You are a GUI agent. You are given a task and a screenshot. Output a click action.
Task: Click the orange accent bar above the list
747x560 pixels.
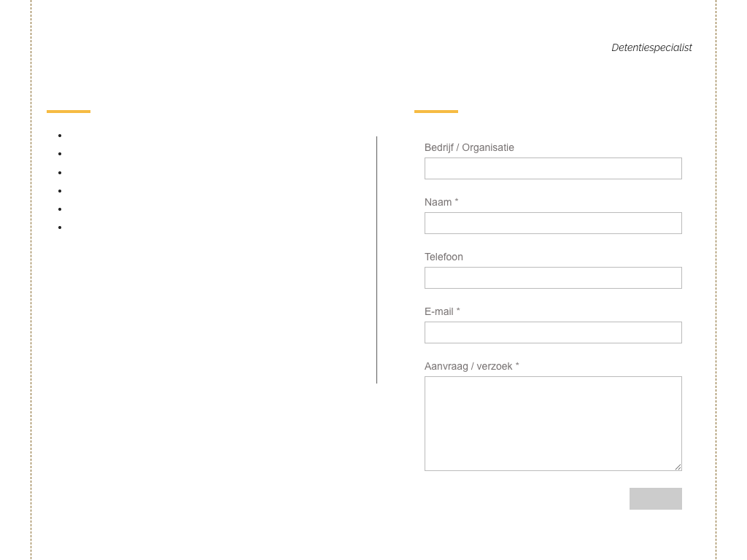(x=69, y=112)
